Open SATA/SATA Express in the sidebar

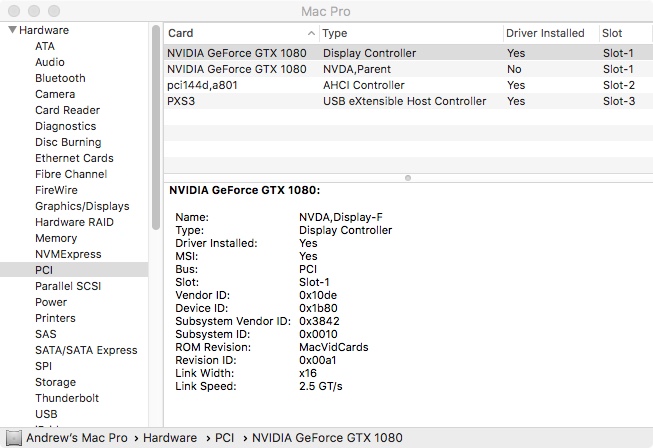coord(86,350)
